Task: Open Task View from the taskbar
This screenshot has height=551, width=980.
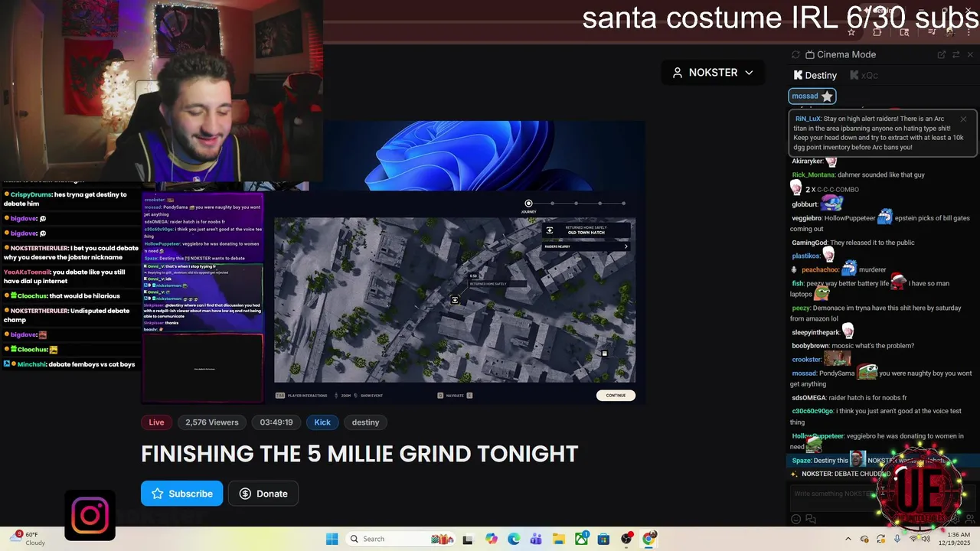Action: [x=468, y=539]
